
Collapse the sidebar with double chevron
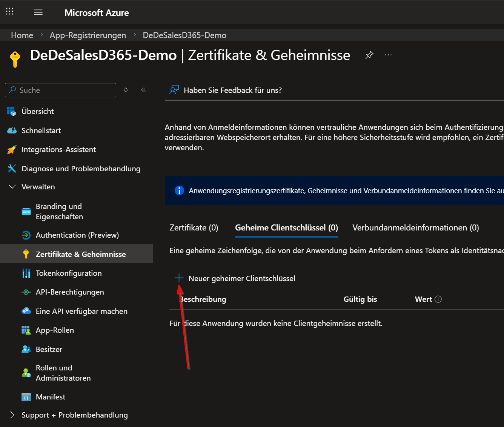(x=143, y=90)
